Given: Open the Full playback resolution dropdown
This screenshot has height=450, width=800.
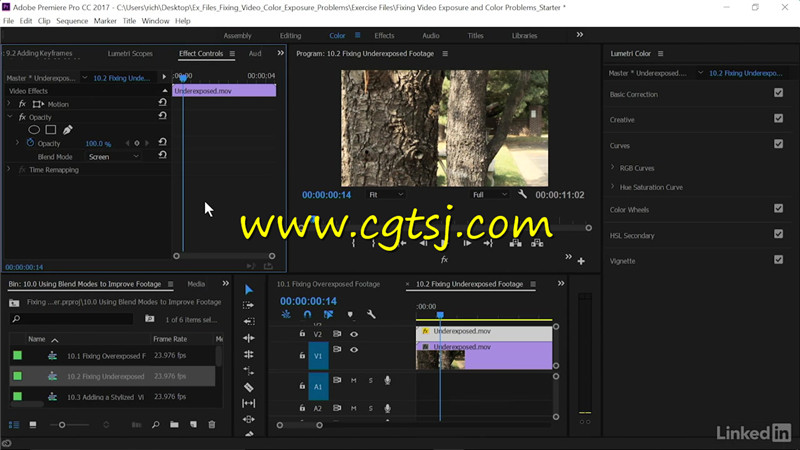Looking at the screenshot, I should pyautogui.click(x=489, y=194).
